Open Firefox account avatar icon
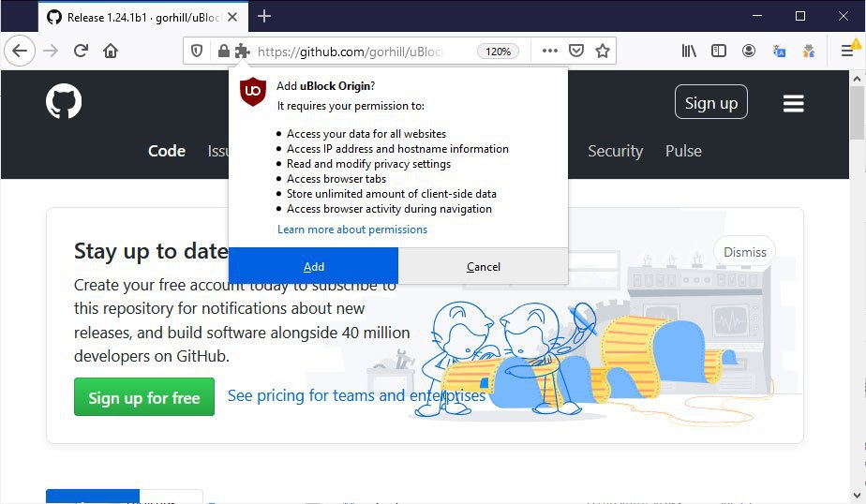 pos(748,51)
